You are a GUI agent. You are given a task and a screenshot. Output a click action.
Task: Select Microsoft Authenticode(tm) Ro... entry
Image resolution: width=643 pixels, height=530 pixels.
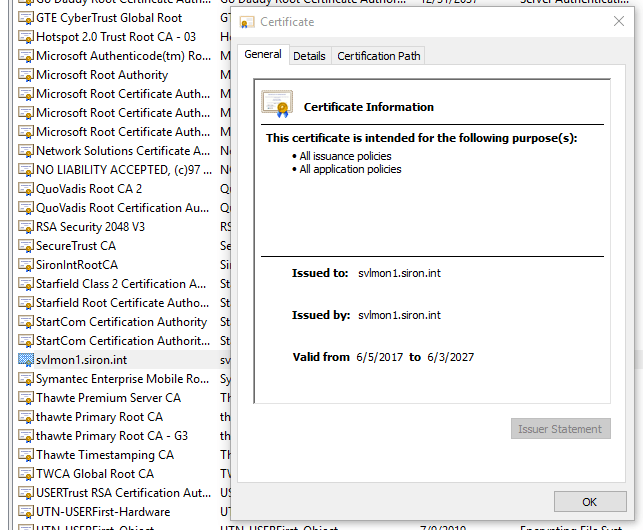pos(123,56)
